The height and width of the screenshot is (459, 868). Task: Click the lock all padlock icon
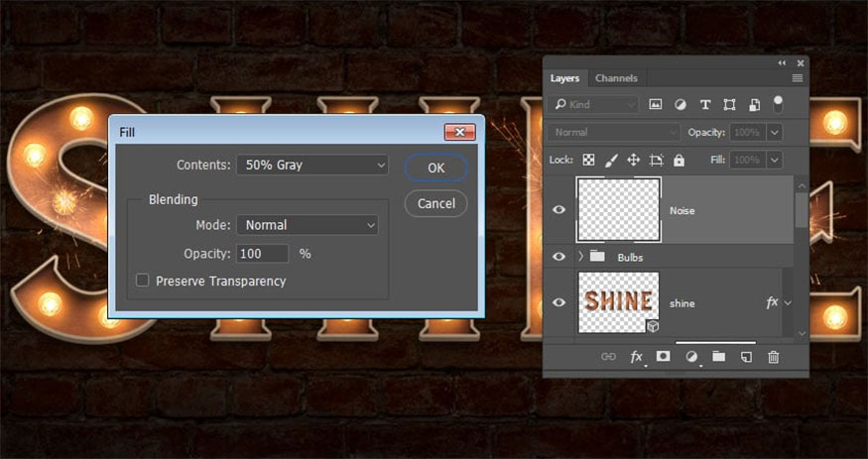[679, 160]
